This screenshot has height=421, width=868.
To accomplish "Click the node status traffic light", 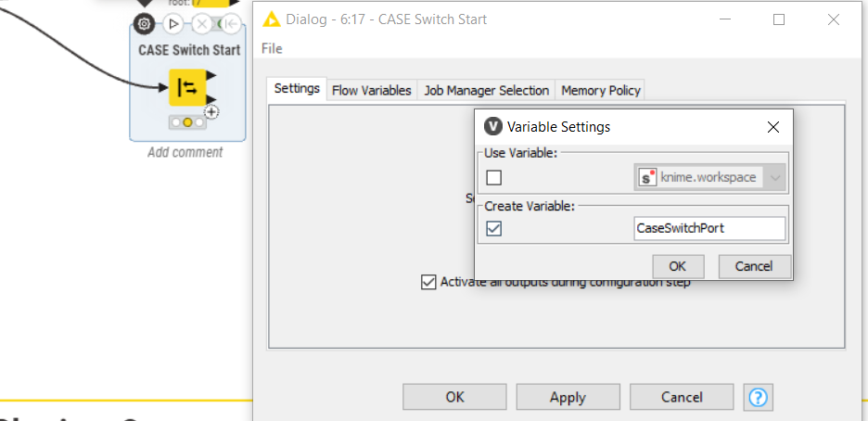I will point(186,122).
